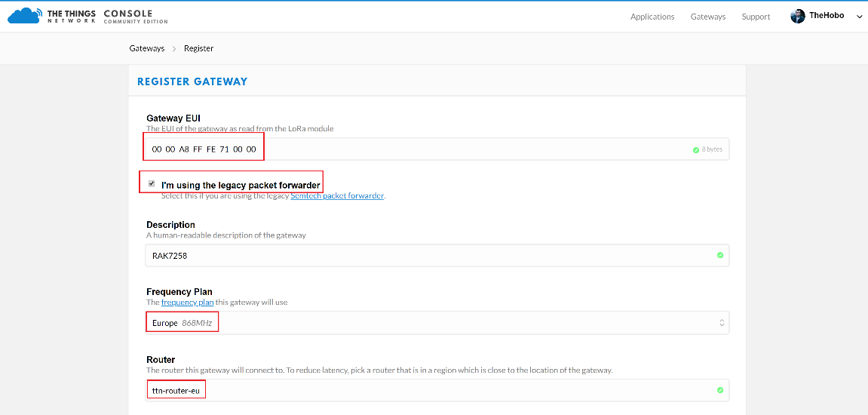Open the Applications menu item
Image resolution: width=868 pixels, height=415 pixels.
coord(652,17)
